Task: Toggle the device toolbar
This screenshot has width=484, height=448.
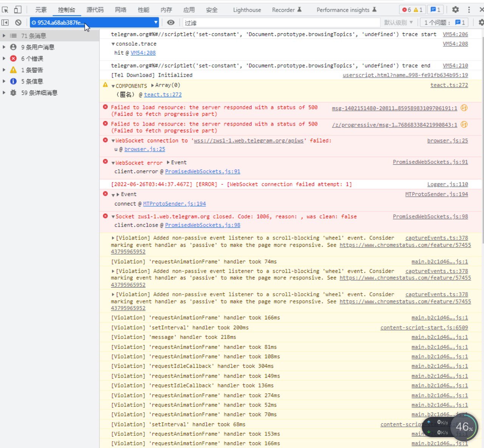Action: point(17,9)
